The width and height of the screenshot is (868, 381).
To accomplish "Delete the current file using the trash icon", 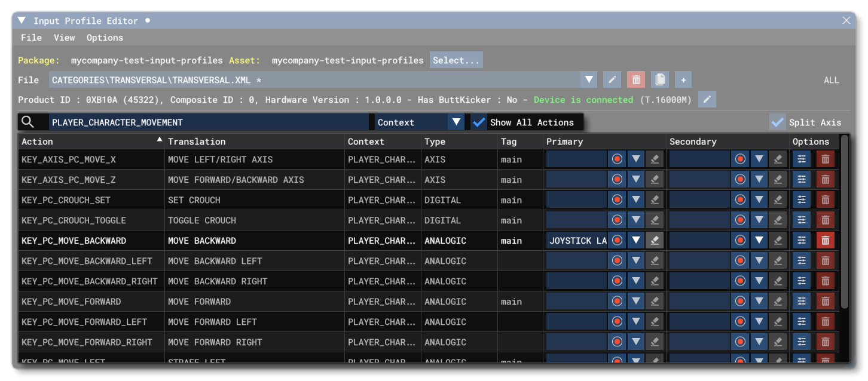I will pos(635,79).
